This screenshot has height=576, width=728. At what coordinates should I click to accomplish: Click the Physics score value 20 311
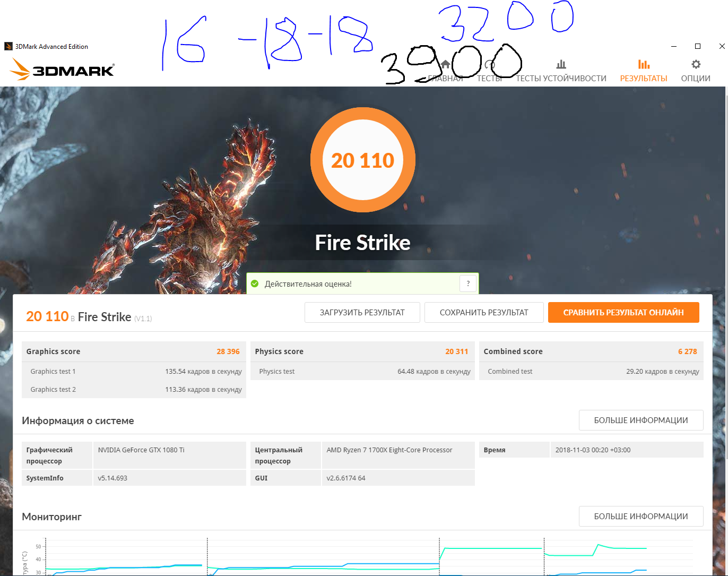point(457,351)
